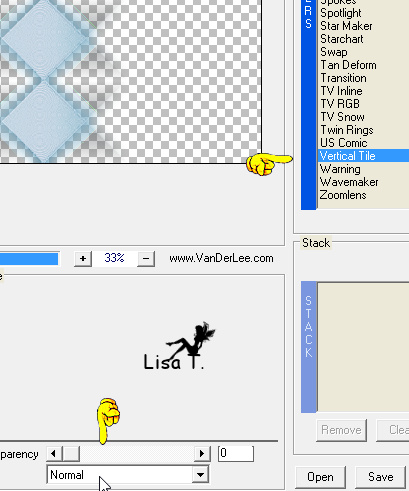Open the www.VanDerLee.com link

click(x=221, y=259)
